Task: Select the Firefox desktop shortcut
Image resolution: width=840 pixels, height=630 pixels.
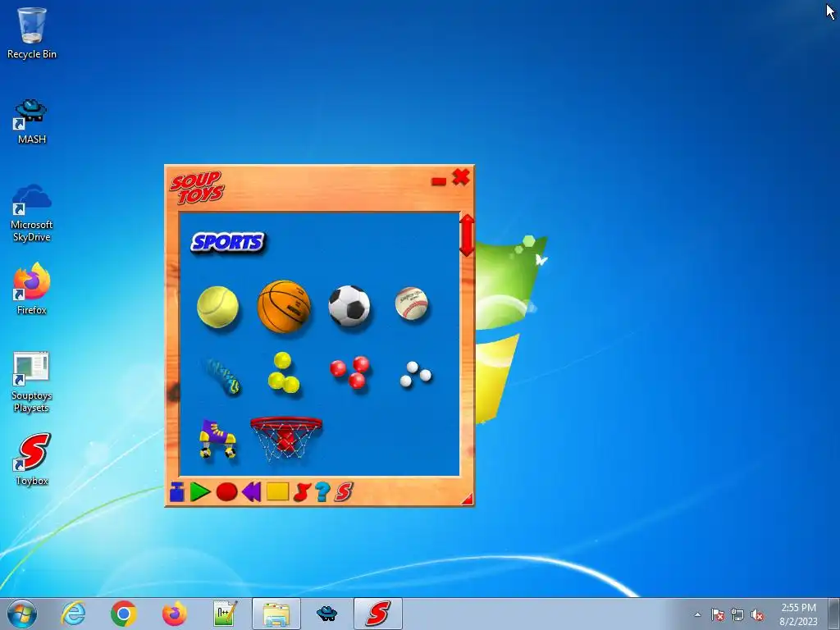Action: [x=32, y=289]
